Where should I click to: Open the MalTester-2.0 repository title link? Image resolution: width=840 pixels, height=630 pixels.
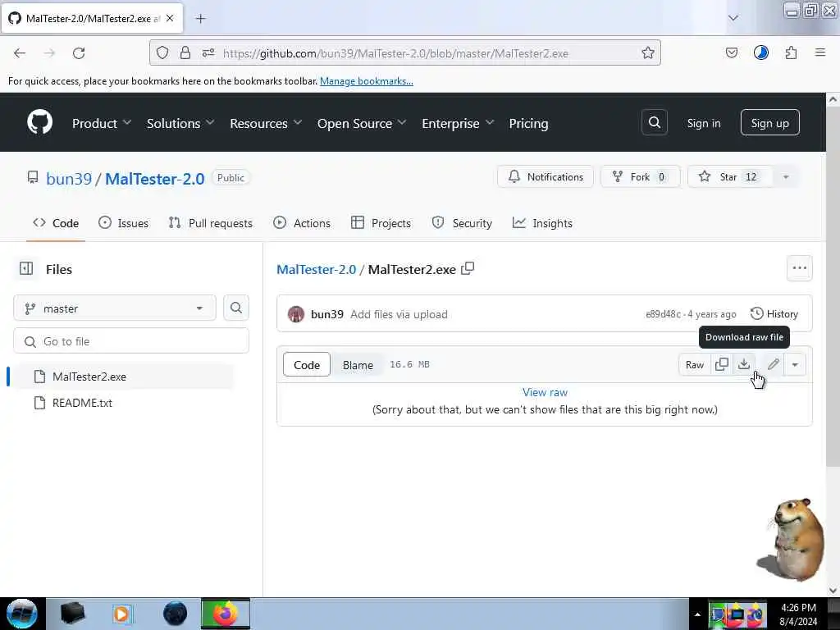[x=155, y=178]
